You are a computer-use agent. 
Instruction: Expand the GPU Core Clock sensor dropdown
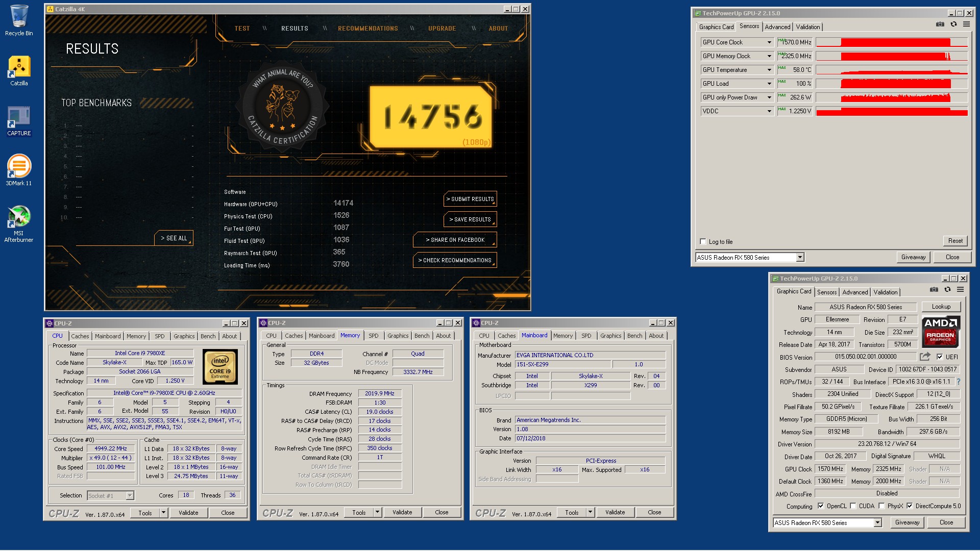coord(769,42)
